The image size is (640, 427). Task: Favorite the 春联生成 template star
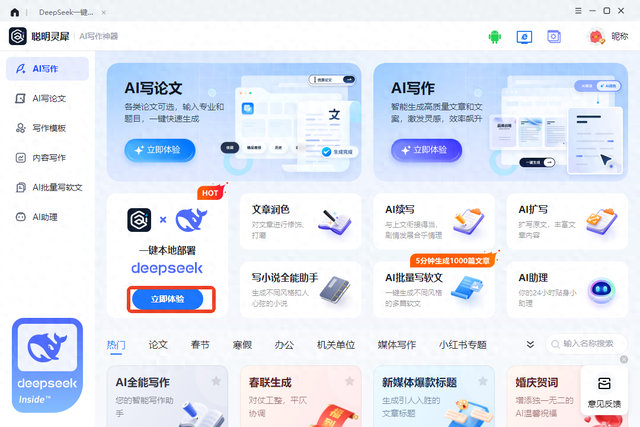349,381
